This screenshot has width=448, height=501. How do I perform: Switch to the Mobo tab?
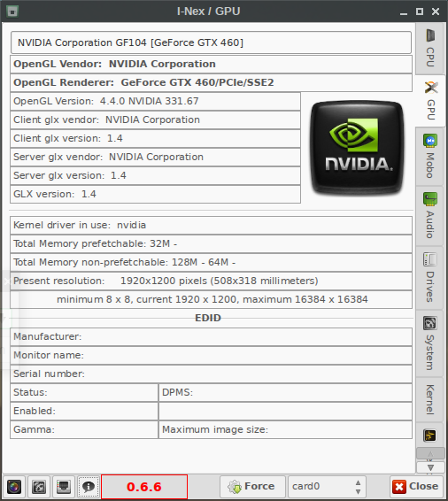point(430,157)
